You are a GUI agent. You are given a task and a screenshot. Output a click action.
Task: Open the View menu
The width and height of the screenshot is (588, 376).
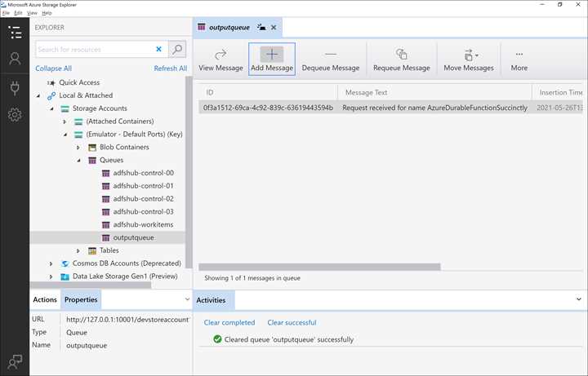[32, 13]
